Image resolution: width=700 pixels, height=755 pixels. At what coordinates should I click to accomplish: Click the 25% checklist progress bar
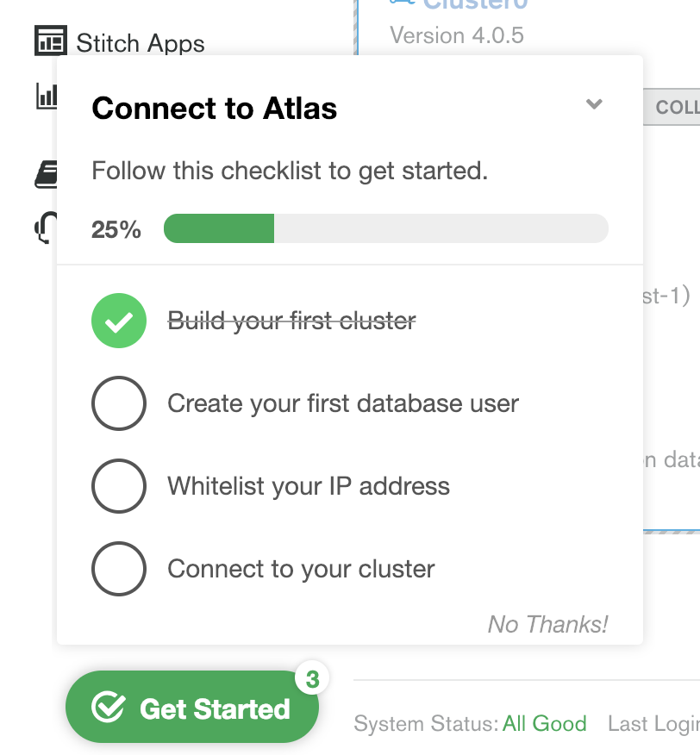(x=385, y=229)
